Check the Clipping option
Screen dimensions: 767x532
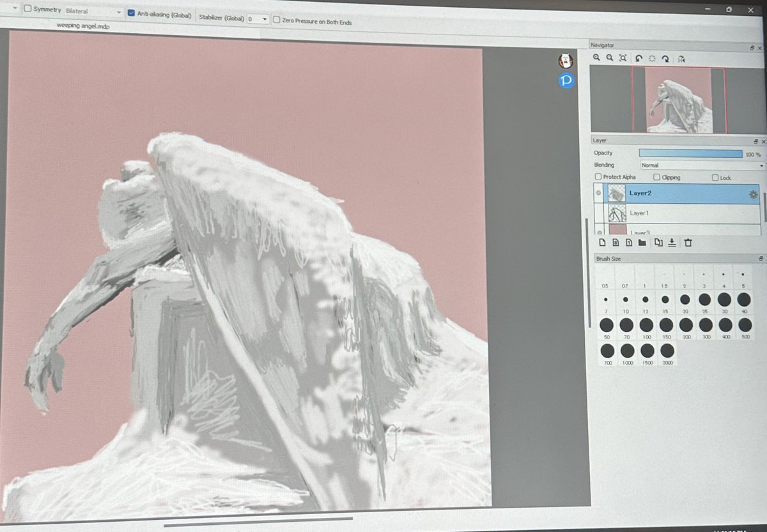(656, 177)
